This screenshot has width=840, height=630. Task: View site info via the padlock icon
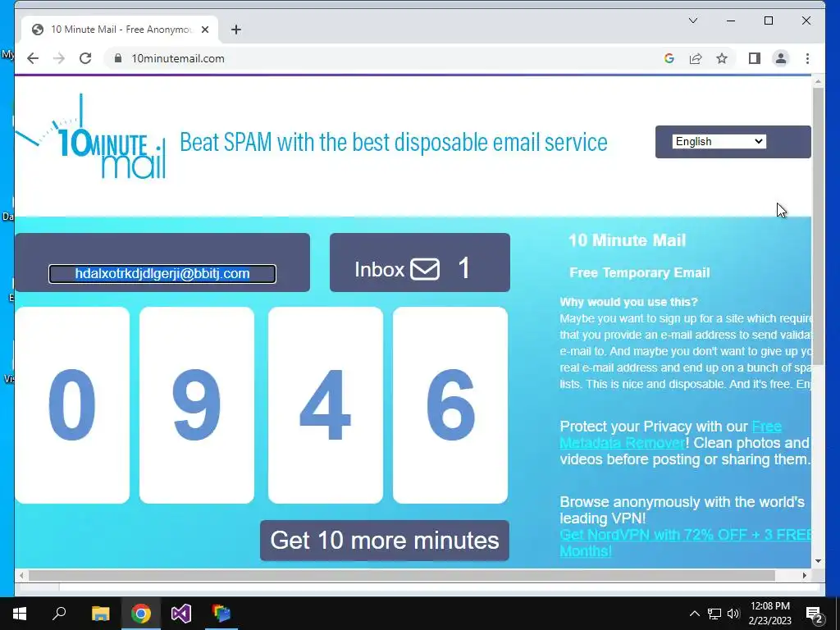(118, 58)
